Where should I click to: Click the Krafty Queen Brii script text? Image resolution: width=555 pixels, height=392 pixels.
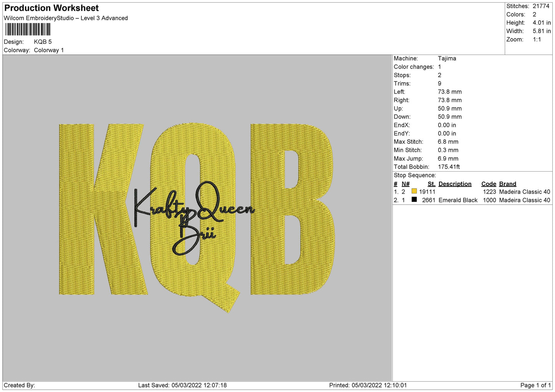pyautogui.click(x=194, y=218)
